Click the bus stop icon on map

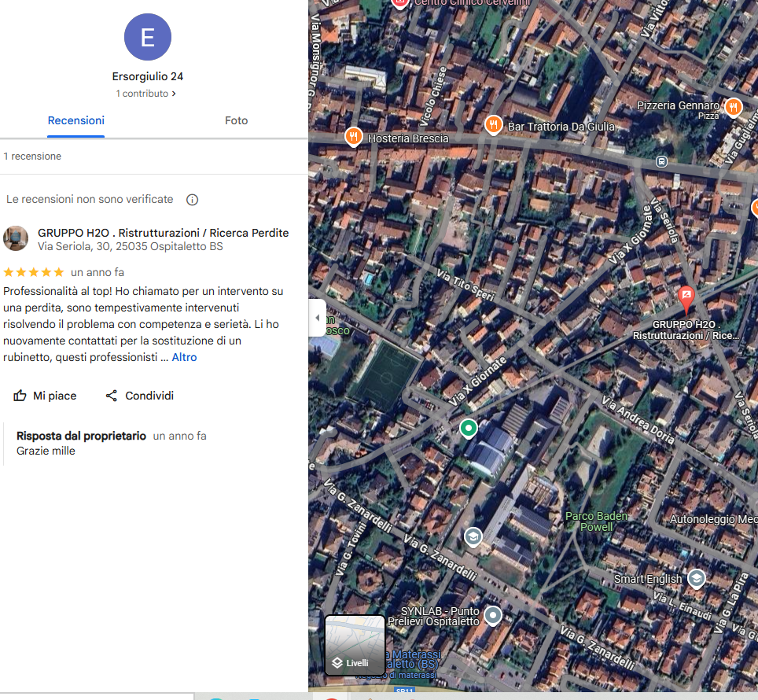point(661,161)
